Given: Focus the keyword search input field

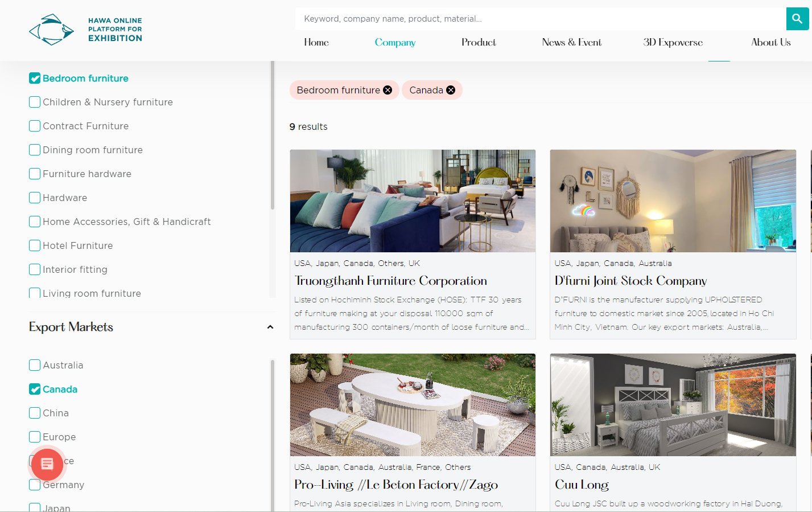Looking at the screenshot, I should [541, 19].
